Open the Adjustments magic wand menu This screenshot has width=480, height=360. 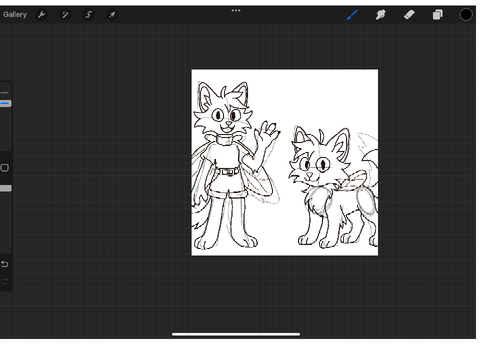[x=65, y=15]
